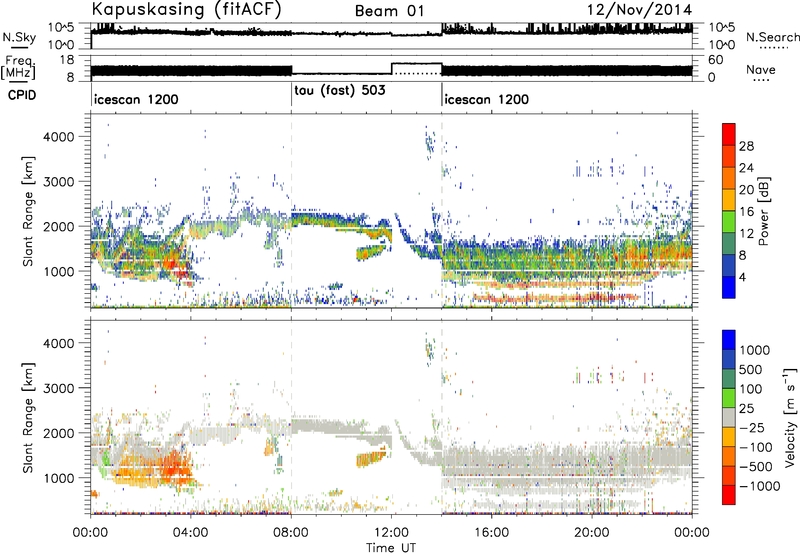800x554 pixels.
Task: Click the 'Power [dB]' color bar label
Action: (764, 211)
